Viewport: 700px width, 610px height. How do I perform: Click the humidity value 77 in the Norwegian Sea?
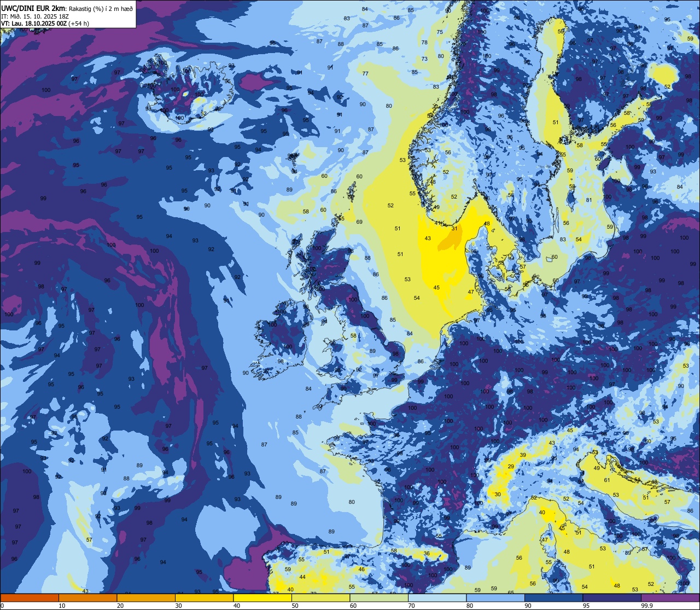365,74
